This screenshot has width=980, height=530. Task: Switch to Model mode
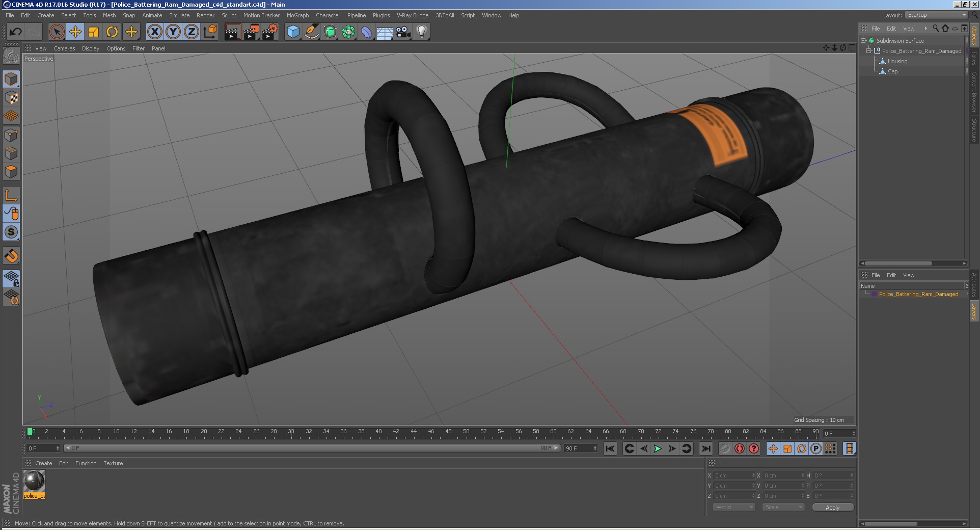[x=11, y=79]
